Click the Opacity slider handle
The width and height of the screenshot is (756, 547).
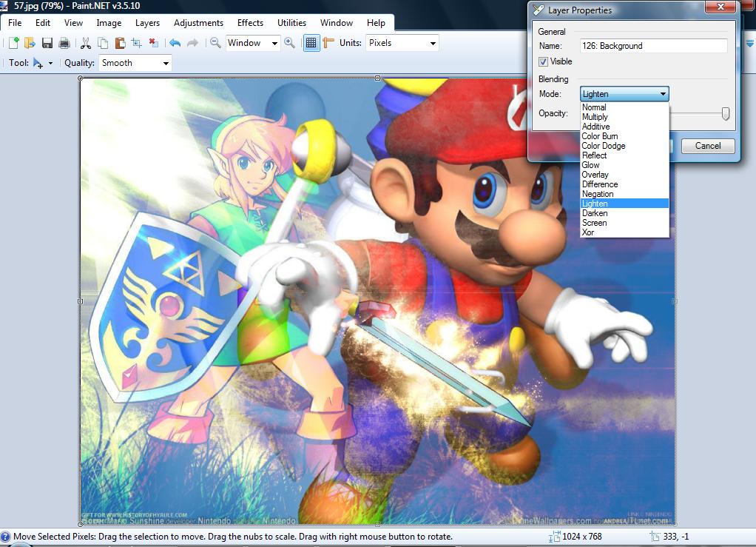(x=725, y=114)
